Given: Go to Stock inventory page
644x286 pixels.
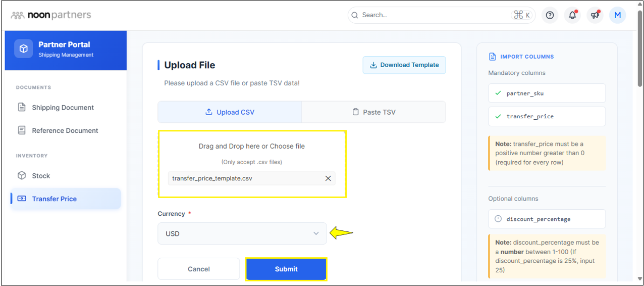Looking at the screenshot, I should 41,176.
